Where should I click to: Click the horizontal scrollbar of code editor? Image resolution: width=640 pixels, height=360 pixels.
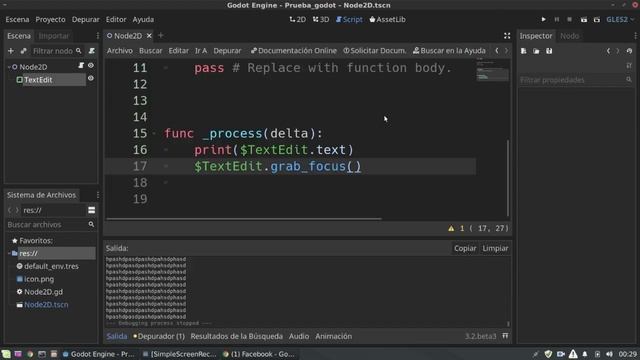coord(244,219)
